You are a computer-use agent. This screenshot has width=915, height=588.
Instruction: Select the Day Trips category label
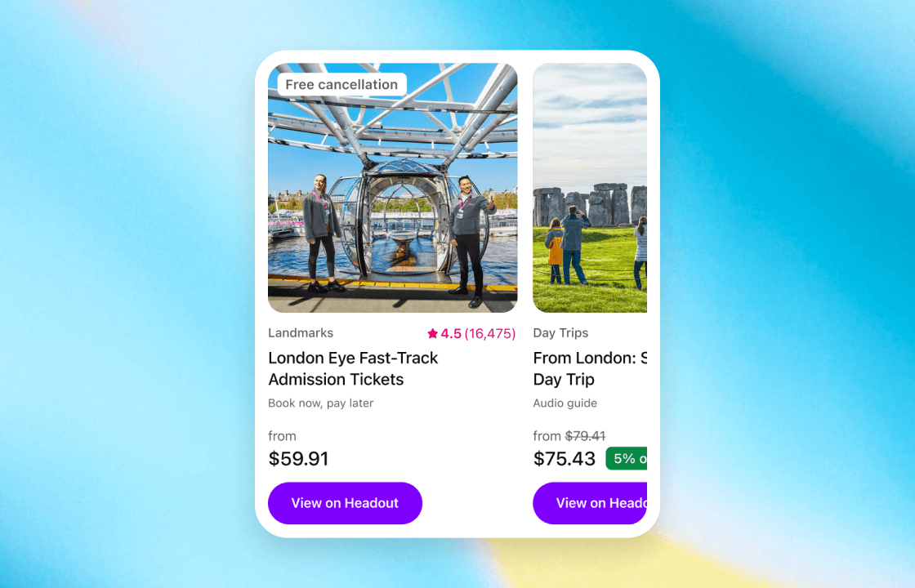[560, 333]
